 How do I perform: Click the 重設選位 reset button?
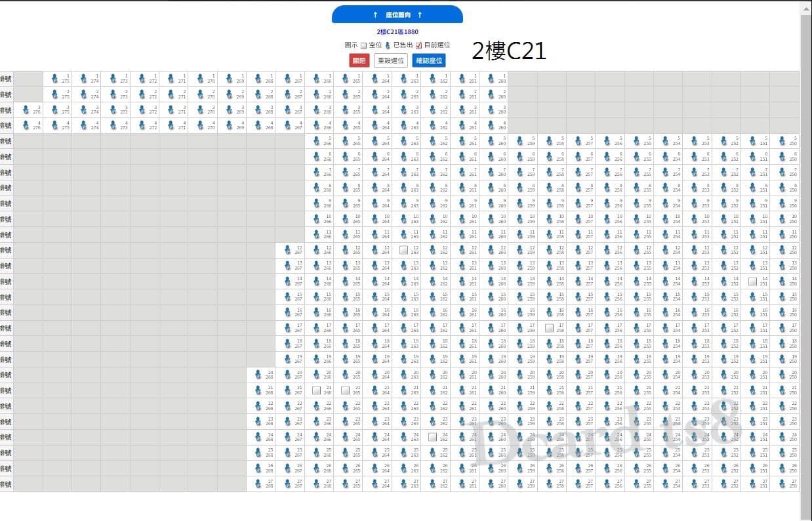pyautogui.click(x=391, y=60)
